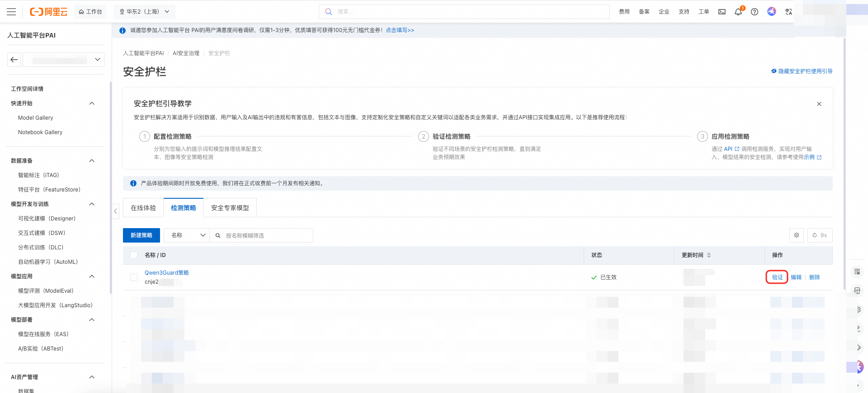
Task: Collapse the 模型部署 section
Action: [x=92, y=320]
